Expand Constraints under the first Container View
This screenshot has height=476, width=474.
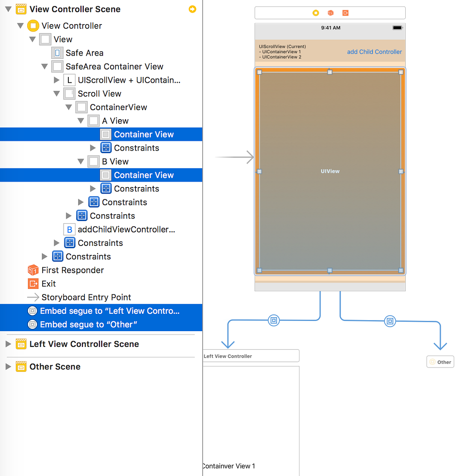93,148
